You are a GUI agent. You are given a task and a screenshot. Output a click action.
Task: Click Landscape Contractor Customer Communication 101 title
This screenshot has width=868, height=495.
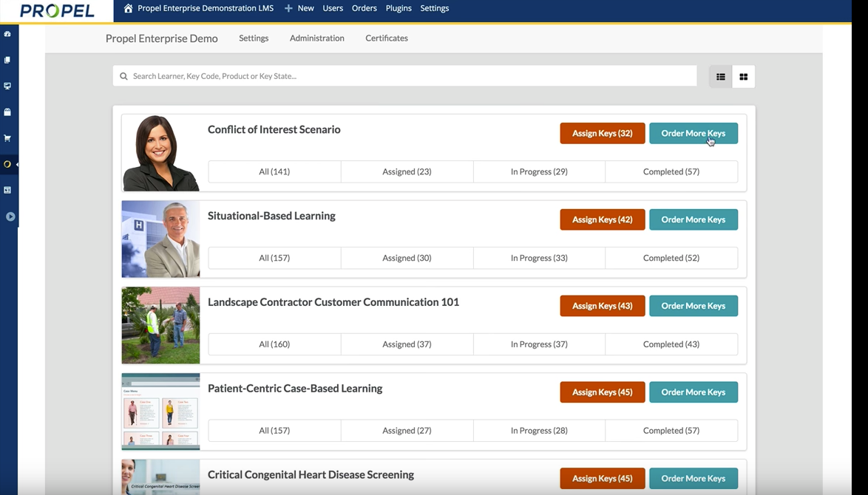[x=333, y=302]
